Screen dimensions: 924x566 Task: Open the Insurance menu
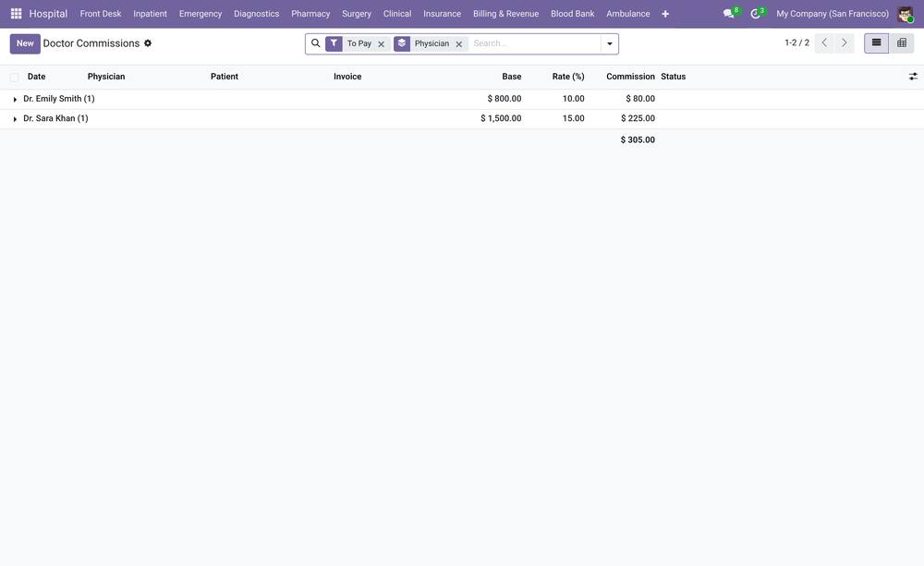click(x=442, y=14)
